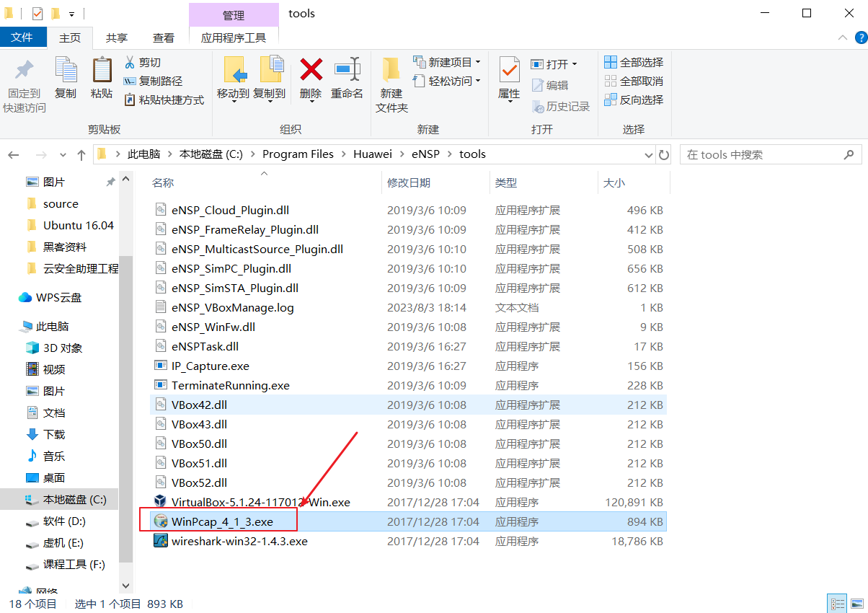Click the refresh button
Image resolution: width=868 pixels, height=613 pixels.
(x=664, y=154)
